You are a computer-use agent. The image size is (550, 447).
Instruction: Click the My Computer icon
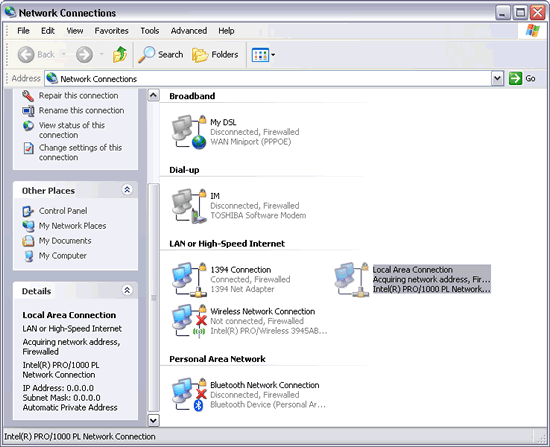[28, 256]
